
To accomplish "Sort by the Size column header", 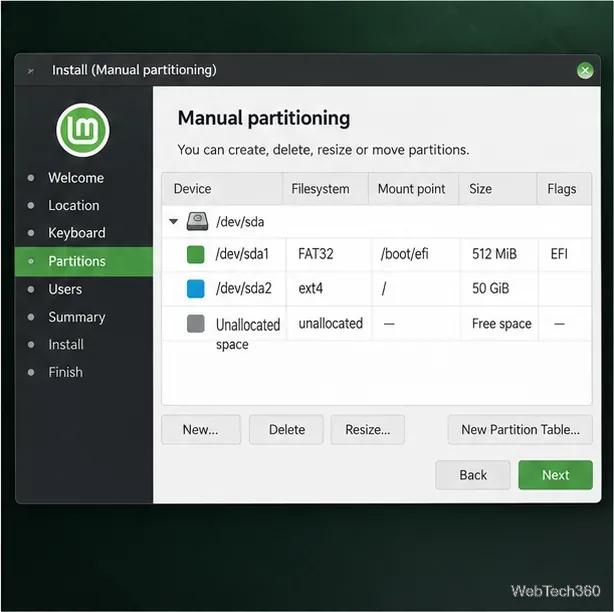I will pyautogui.click(x=497, y=189).
